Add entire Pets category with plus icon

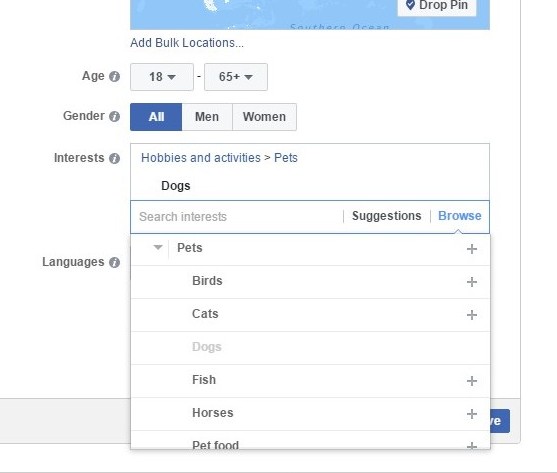[472, 249]
